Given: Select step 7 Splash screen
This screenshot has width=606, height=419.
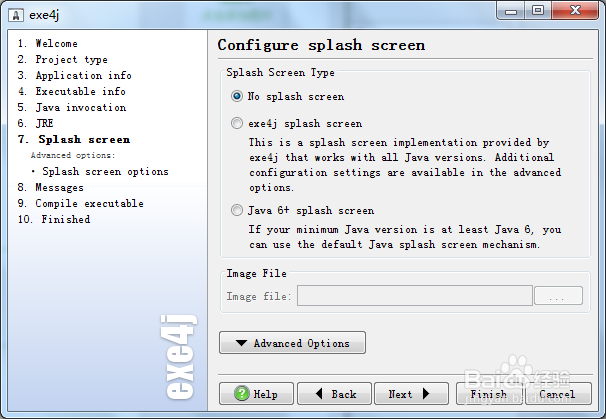Looking at the screenshot, I should point(74,139).
